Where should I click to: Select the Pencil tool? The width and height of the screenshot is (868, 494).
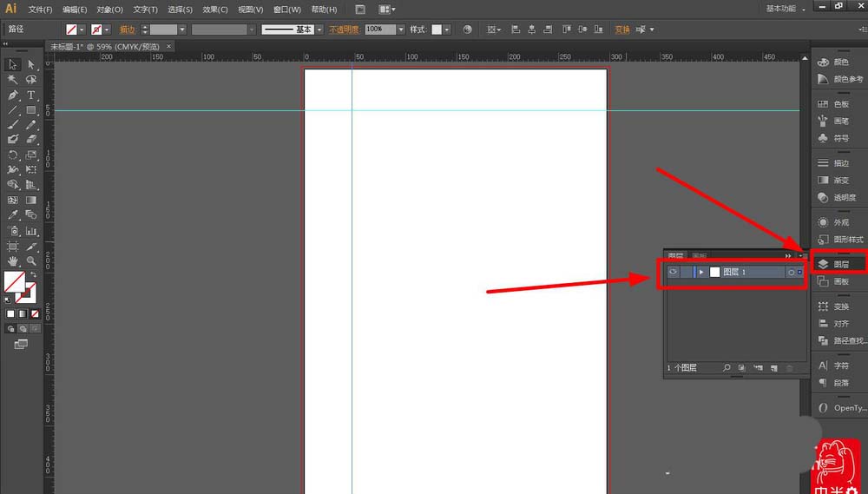click(31, 125)
